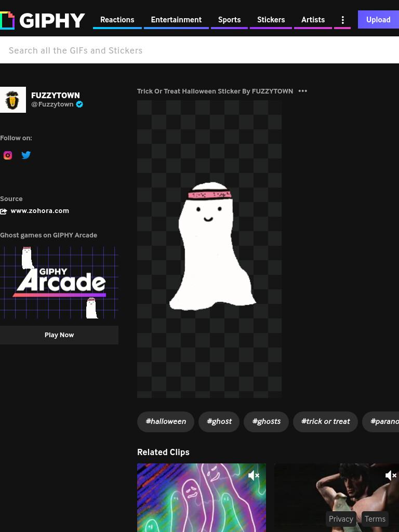Click the Upload button
The image size is (399, 532).
point(378,20)
